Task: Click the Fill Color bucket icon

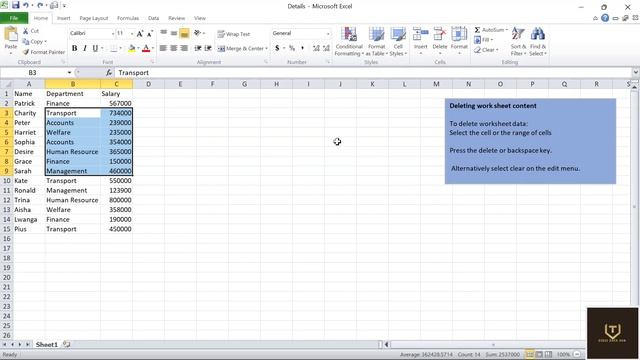Action: [131, 49]
